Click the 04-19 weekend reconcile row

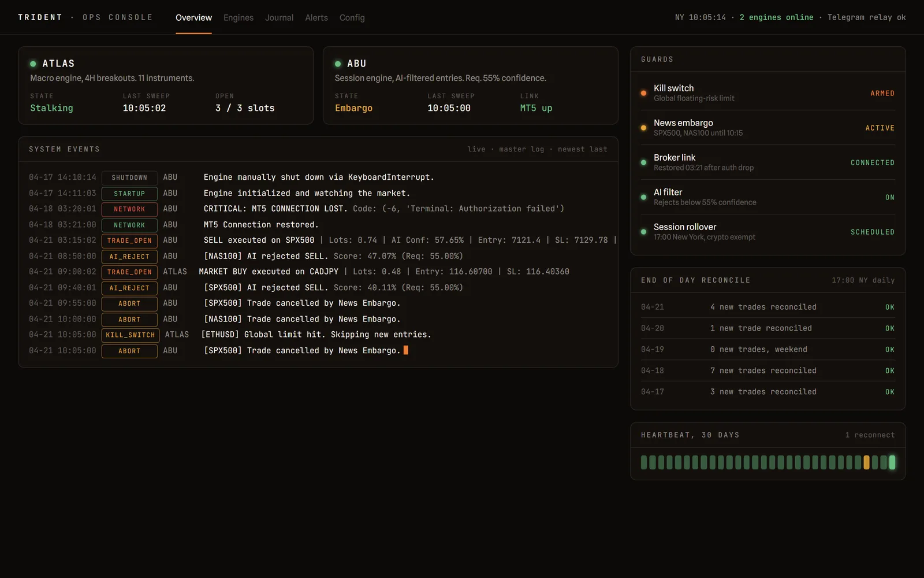(767, 349)
